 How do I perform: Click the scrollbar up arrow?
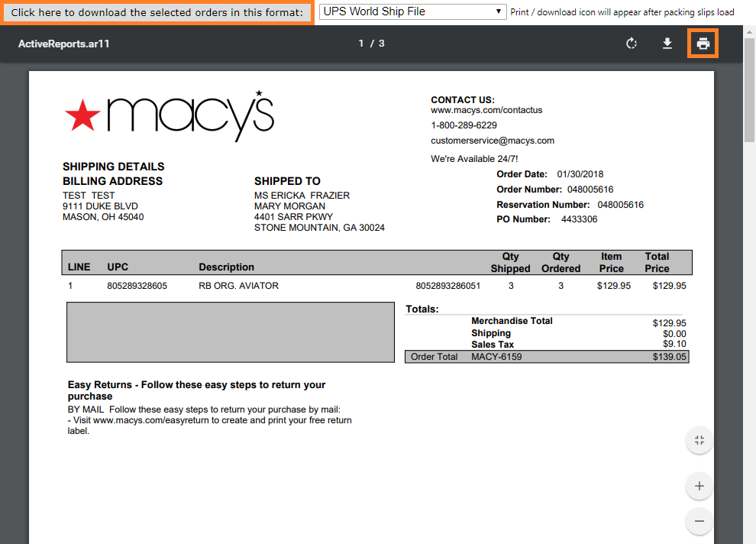coord(749,32)
